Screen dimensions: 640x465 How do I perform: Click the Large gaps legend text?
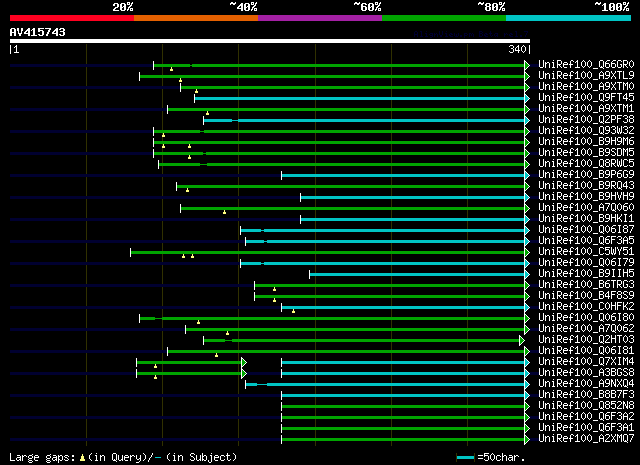123,457
